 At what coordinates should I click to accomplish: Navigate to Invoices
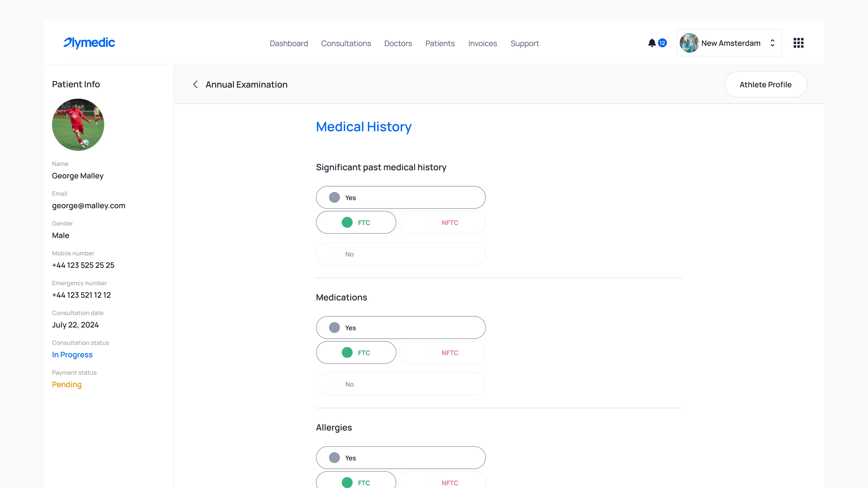coord(483,43)
